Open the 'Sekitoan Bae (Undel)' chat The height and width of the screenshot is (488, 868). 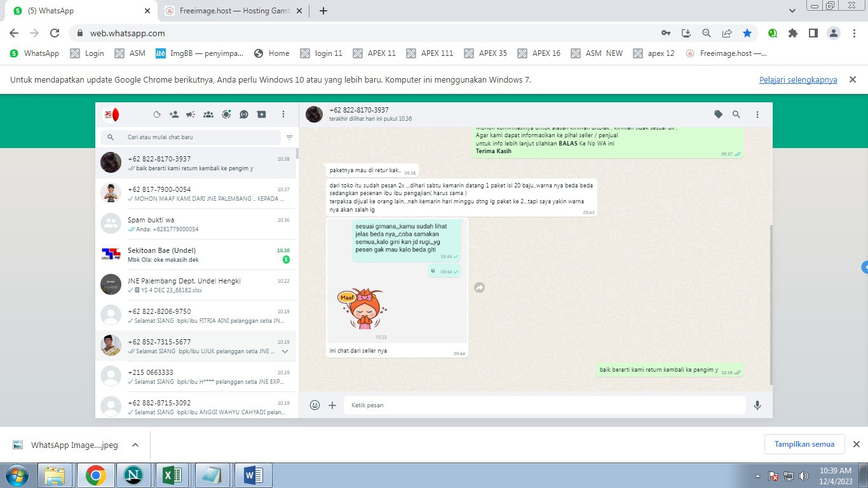pyautogui.click(x=196, y=254)
